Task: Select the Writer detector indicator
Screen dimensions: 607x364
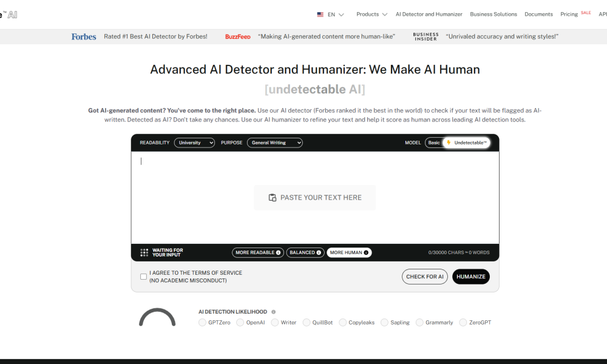Action: 275,323
